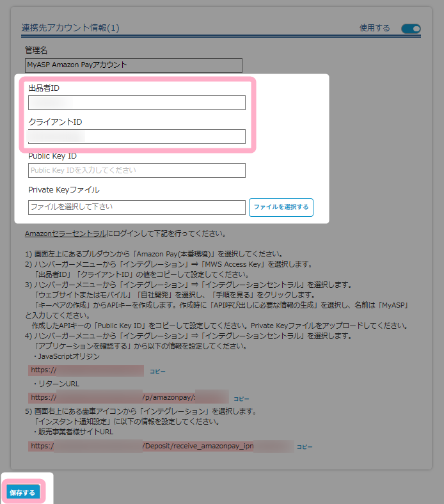Click into the クライアントID field
The width and height of the screenshot is (444, 504).
[137, 136]
